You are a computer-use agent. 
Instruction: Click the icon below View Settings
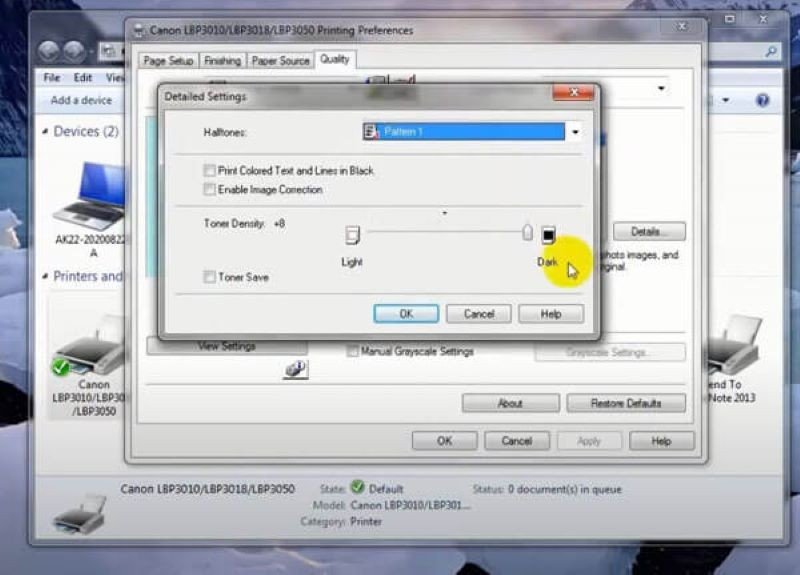click(x=296, y=370)
